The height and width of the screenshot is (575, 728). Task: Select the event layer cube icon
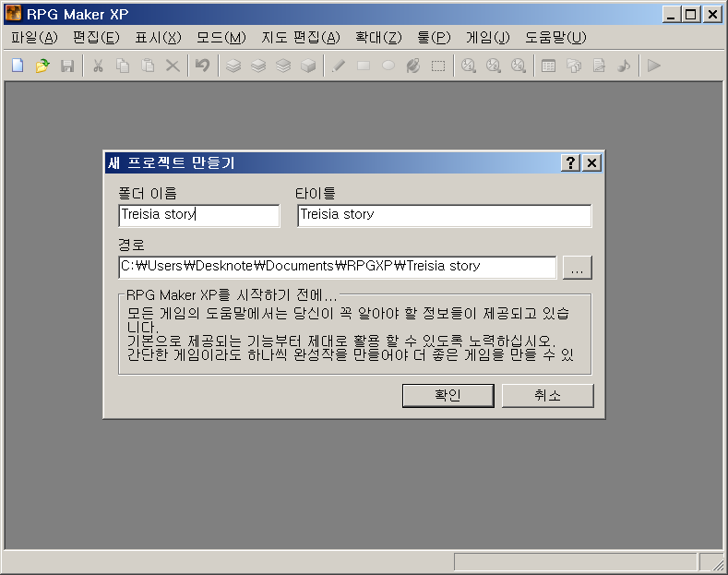308,66
